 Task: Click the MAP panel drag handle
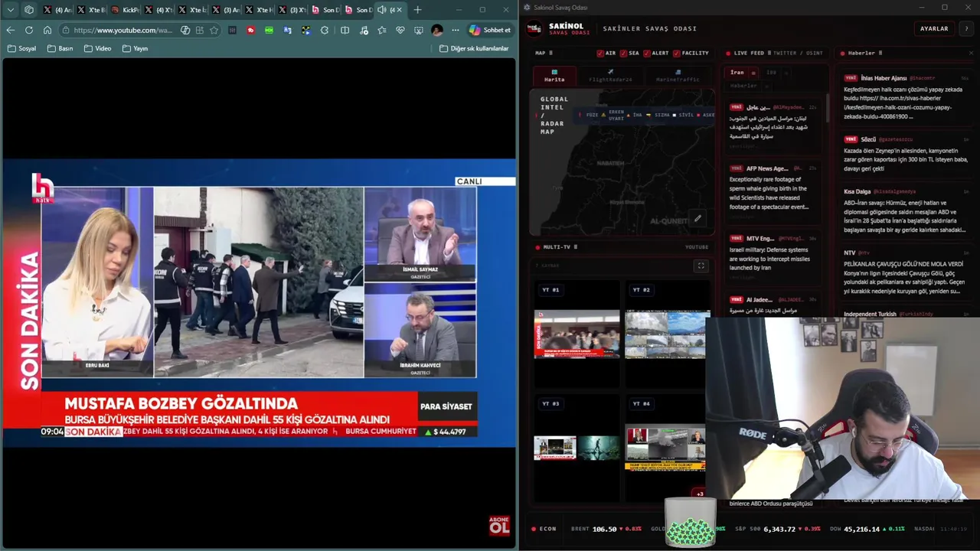pos(550,53)
